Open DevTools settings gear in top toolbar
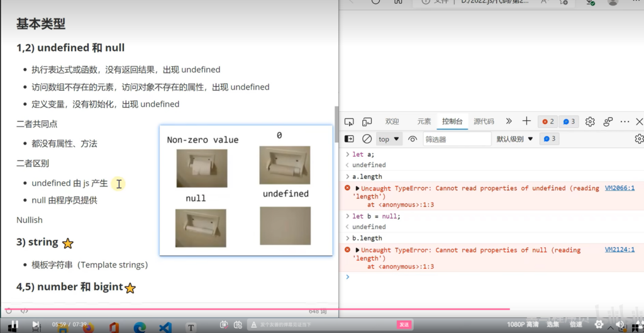The width and height of the screenshot is (644, 333). [x=590, y=121]
